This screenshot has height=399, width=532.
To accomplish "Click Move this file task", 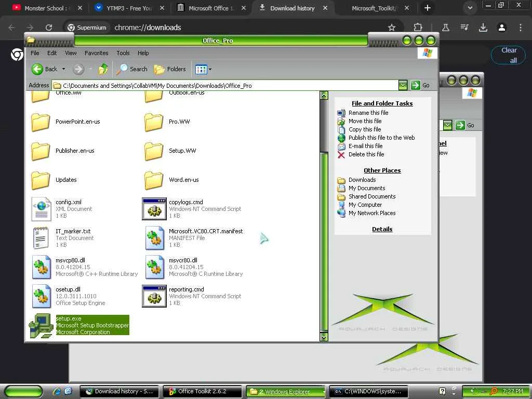I will [365, 121].
